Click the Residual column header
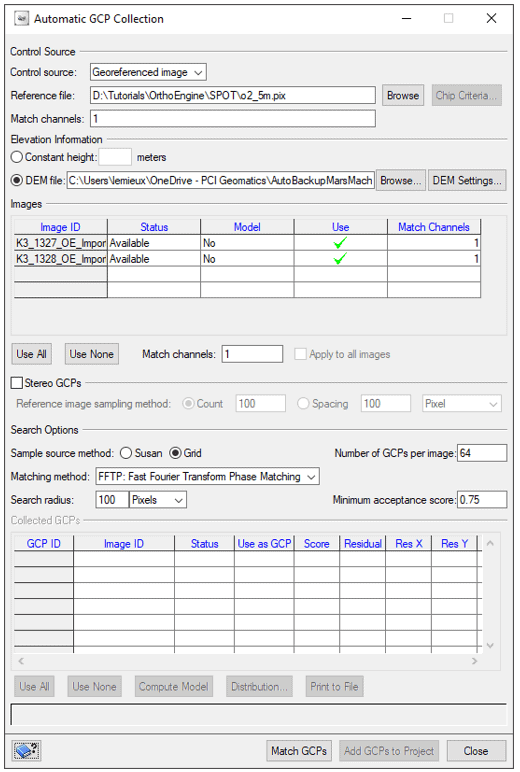Screen dimensions: 520x772 [x=363, y=544]
